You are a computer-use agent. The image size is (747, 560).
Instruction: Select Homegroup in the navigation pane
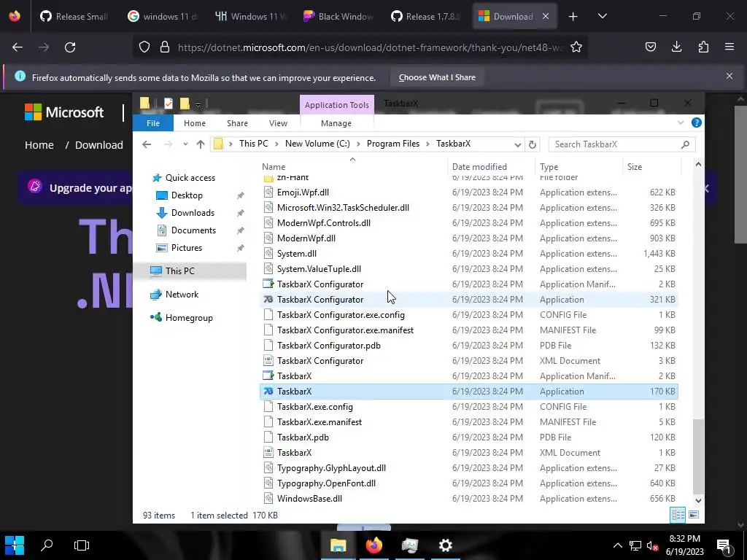click(189, 318)
